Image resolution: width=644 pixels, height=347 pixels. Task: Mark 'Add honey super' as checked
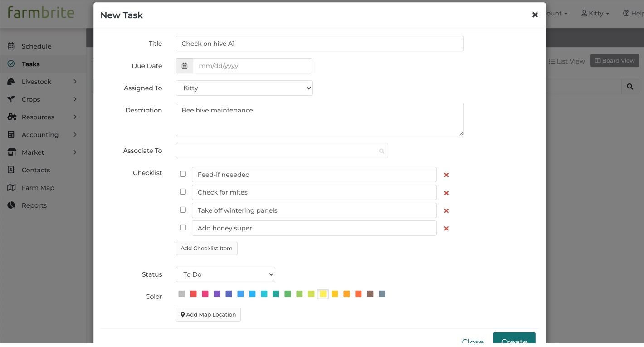183,228
